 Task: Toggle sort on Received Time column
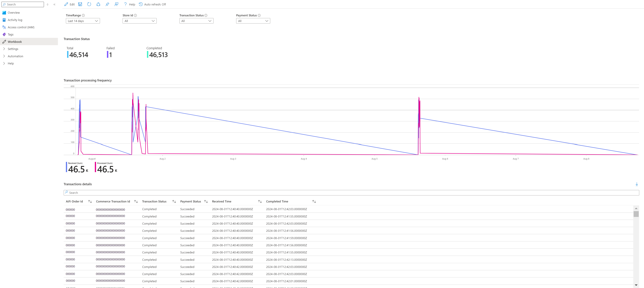[x=260, y=201]
